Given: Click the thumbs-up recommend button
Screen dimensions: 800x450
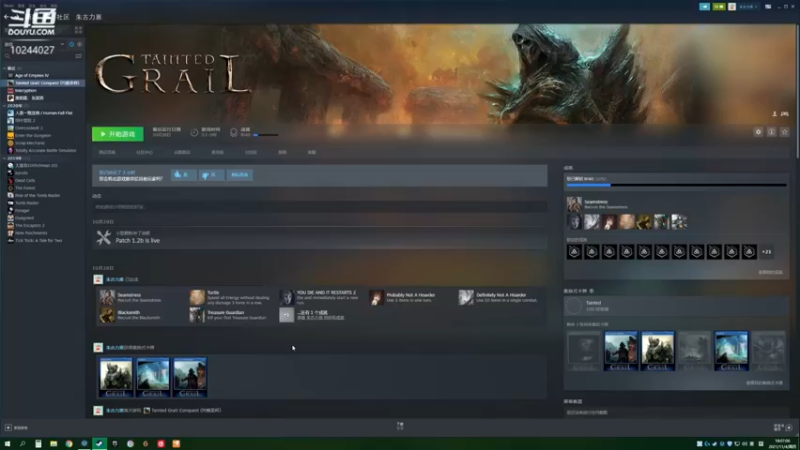Looking at the screenshot, I should pos(183,175).
